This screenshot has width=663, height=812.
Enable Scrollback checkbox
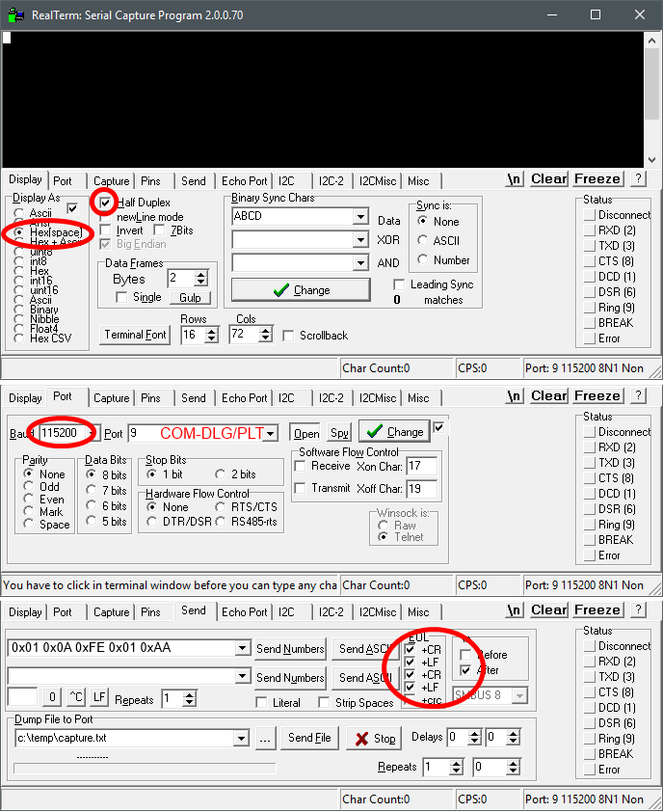pos(289,336)
